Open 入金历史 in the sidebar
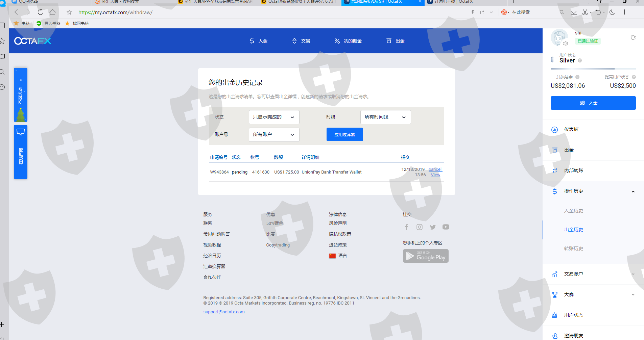This screenshot has width=644, height=340. coord(574,211)
